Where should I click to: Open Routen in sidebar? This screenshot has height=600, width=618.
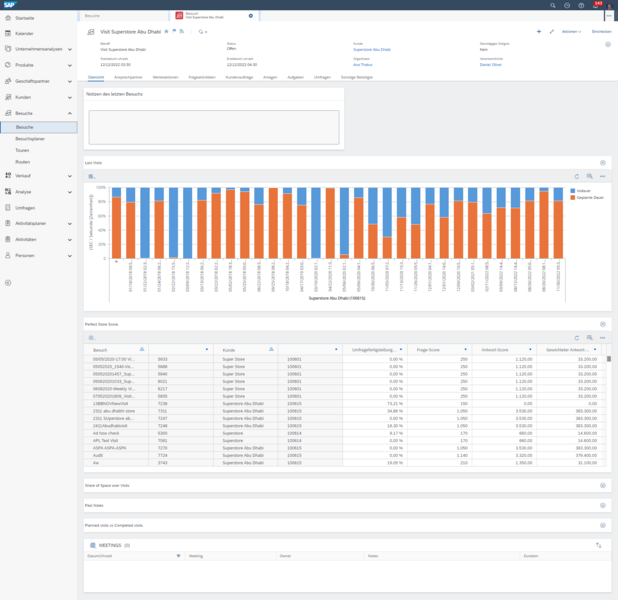coord(22,162)
